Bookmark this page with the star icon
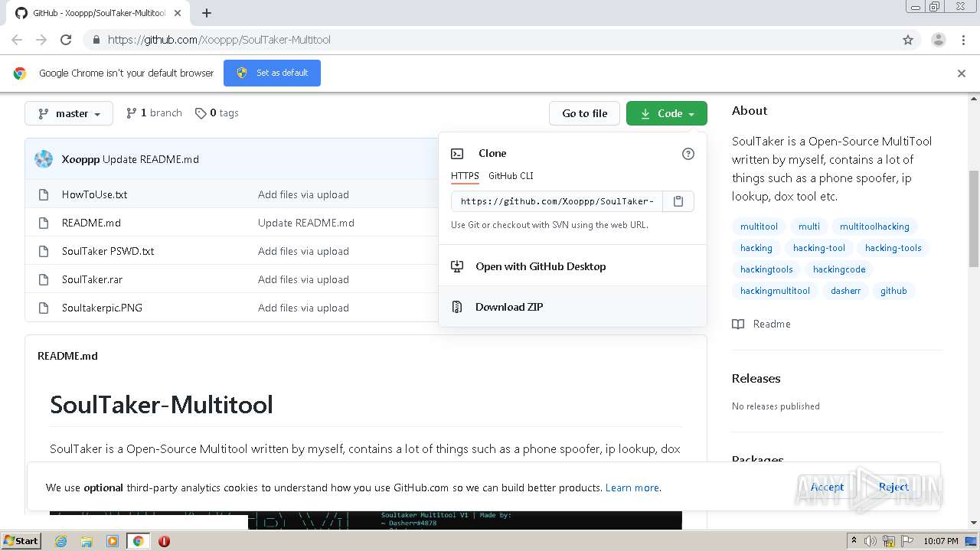The height and width of the screenshot is (551, 980). pyautogui.click(x=908, y=40)
